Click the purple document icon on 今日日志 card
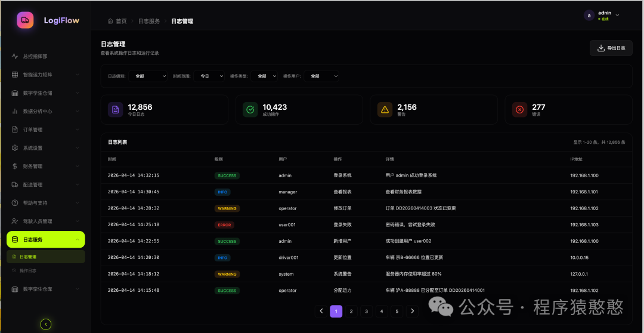Screen dimensions: 644x333 (116, 109)
